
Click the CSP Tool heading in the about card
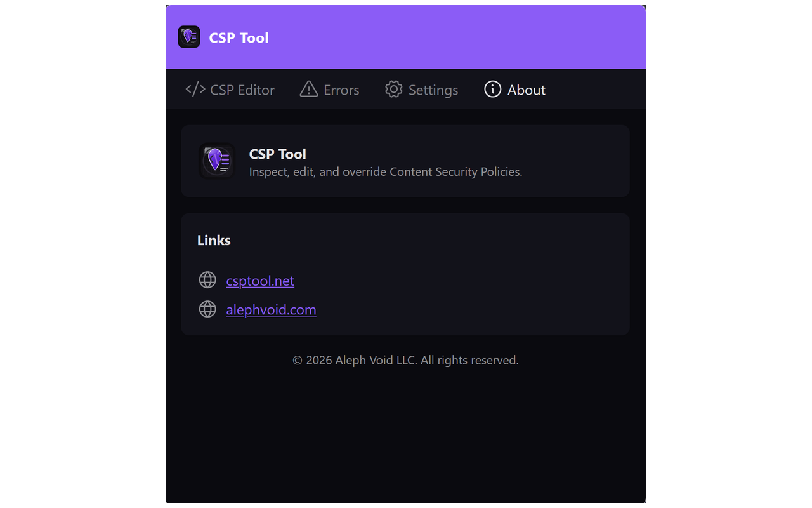click(x=277, y=154)
